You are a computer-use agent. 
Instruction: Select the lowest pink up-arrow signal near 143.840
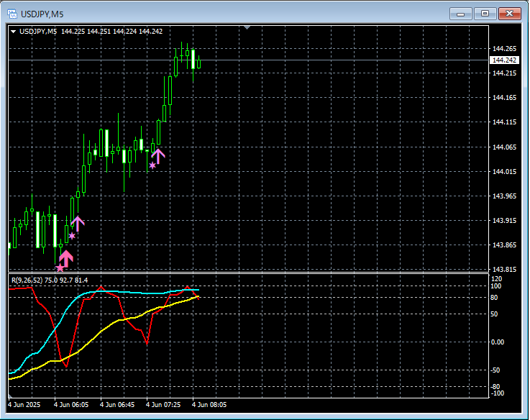pos(66,259)
